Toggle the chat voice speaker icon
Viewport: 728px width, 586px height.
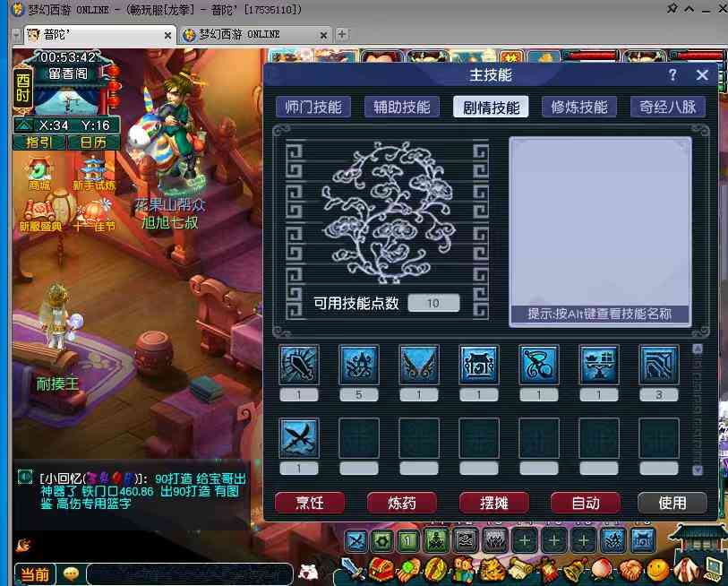coord(24,477)
